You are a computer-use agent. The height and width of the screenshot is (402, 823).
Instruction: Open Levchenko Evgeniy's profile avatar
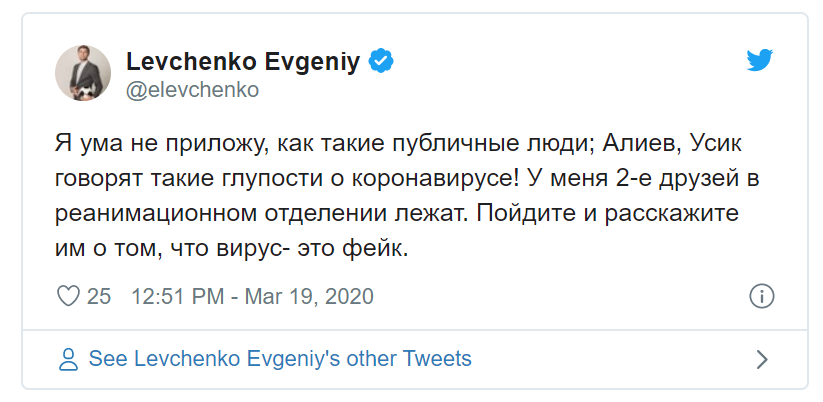click(x=83, y=73)
